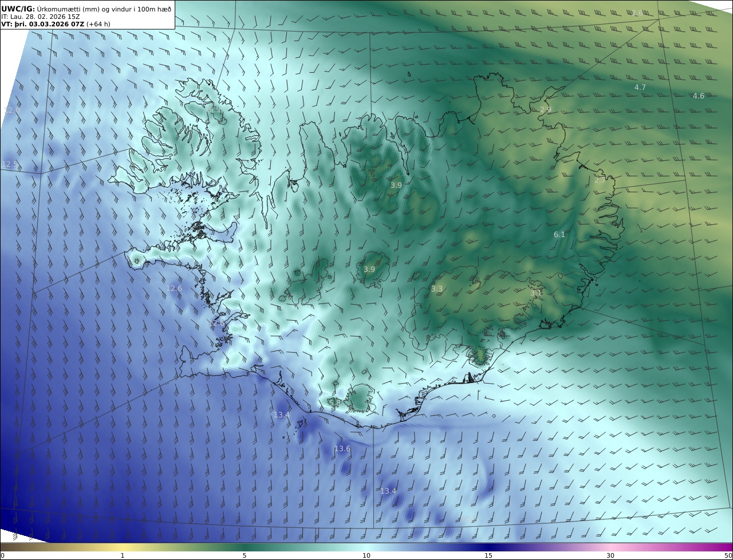Click the 'UWC/IG:' title text
Image resolution: width=733 pixels, height=560 pixels.
pyautogui.click(x=18, y=9)
